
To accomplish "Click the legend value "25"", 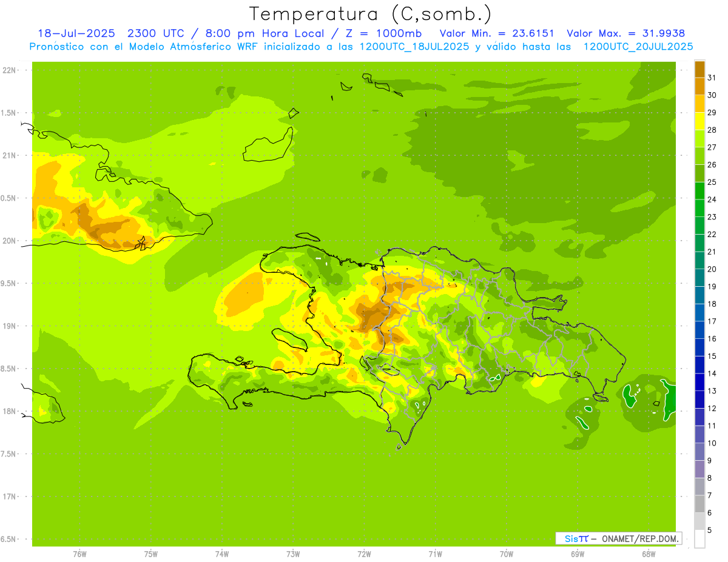I will pyautogui.click(x=712, y=182).
